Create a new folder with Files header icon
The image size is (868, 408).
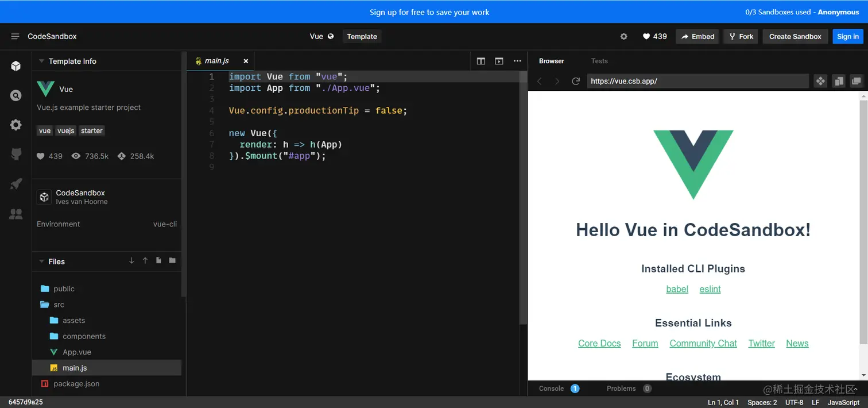[x=172, y=261]
